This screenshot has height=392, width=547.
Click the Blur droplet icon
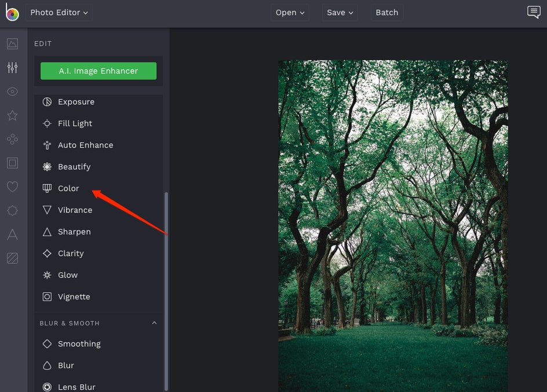point(47,365)
